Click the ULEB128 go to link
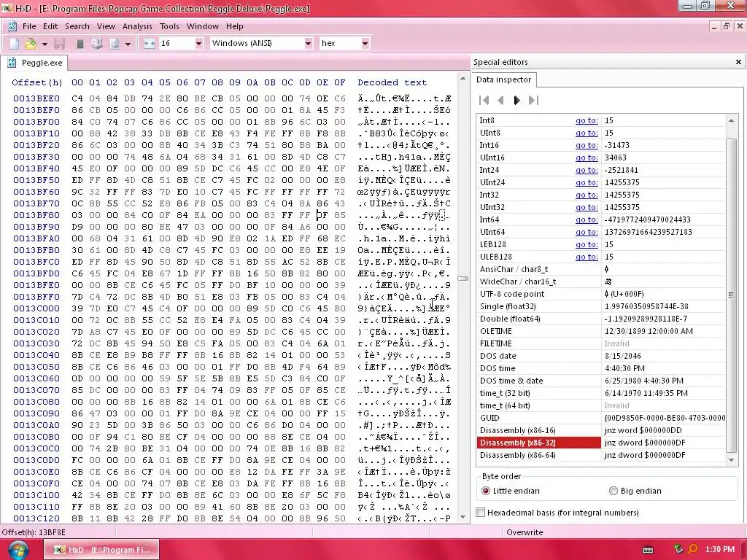Viewport: 747px width, 560px height. tap(587, 257)
